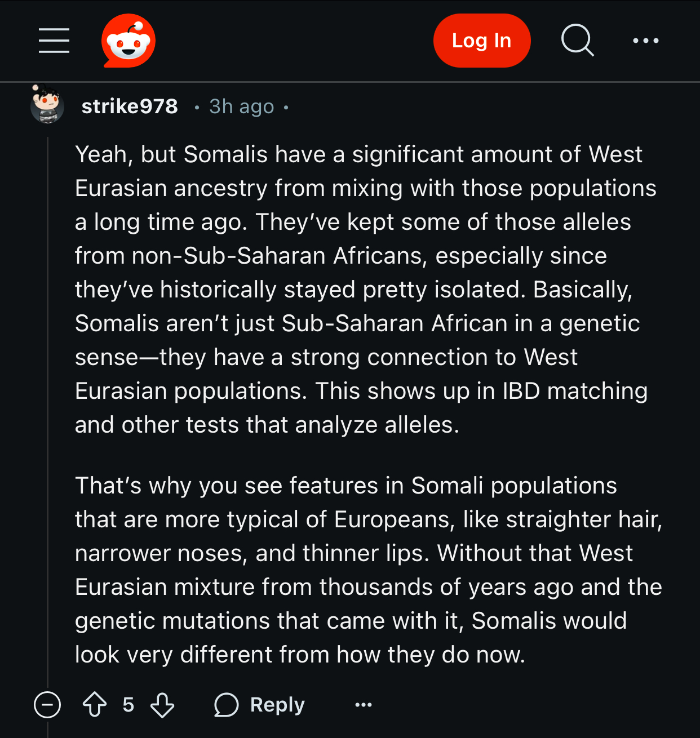
Task: Open the comment's three-dot options menu
Action: [364, 705]
